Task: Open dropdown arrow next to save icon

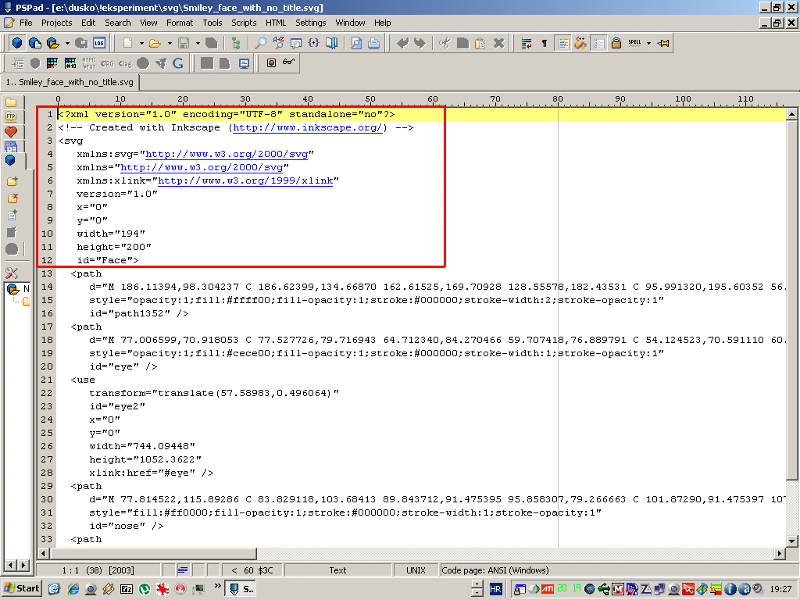Action: point(197,43)
